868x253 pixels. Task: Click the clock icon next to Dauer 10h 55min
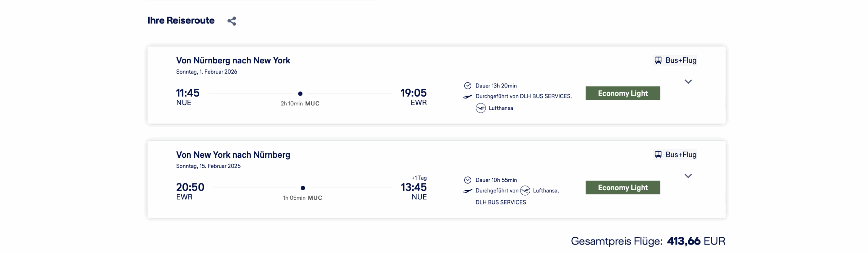tap(468, 180)
